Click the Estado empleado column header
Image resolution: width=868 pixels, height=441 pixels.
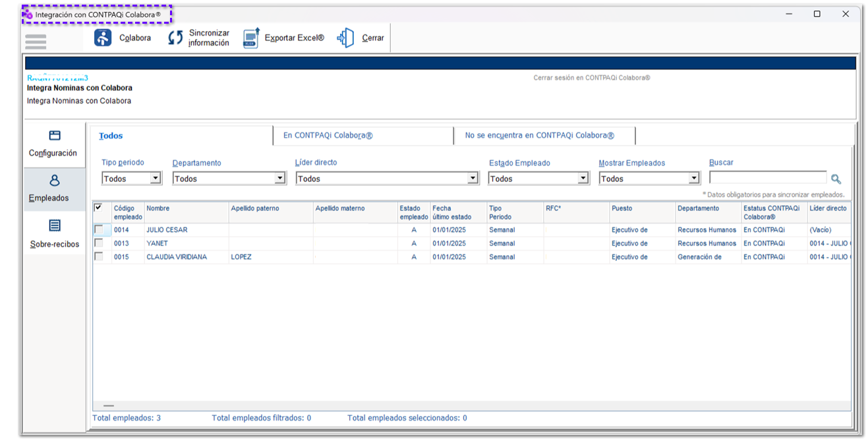(x=414, y=212)
